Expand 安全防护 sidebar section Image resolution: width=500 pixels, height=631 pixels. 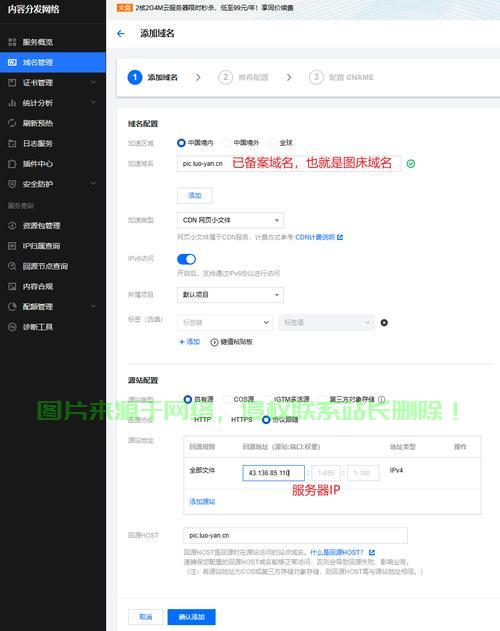coord(53,184)
